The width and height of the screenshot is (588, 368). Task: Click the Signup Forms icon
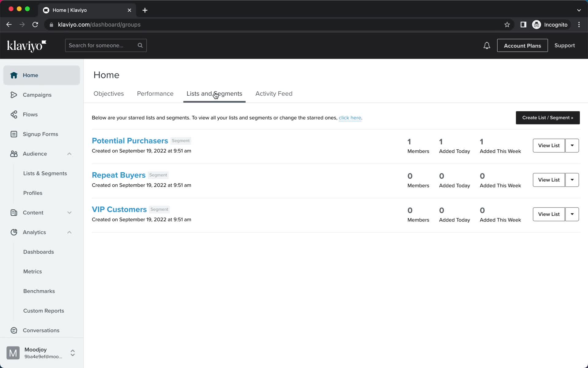click(x=14, y=134)
